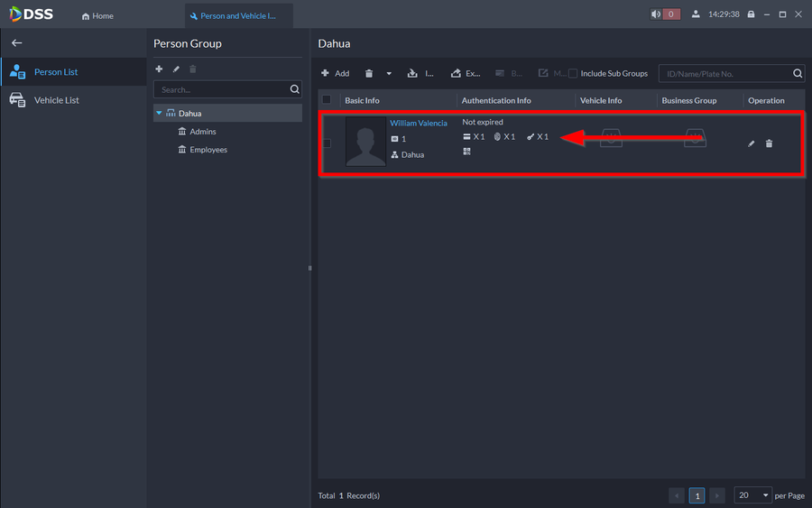Open the delete options dropdown arrow
Screen dimensions: 812x508
389,74
